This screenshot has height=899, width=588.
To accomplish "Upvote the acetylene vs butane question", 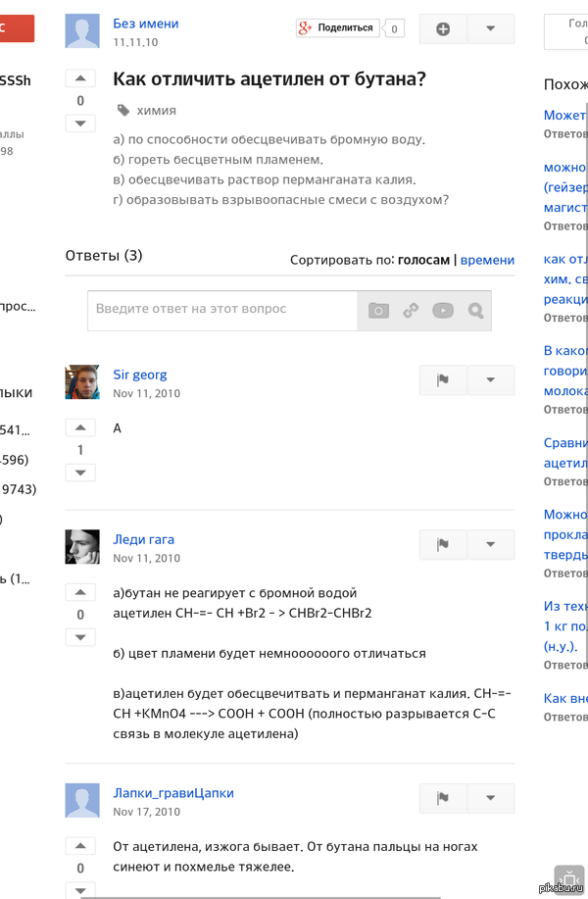I will 80,78.
